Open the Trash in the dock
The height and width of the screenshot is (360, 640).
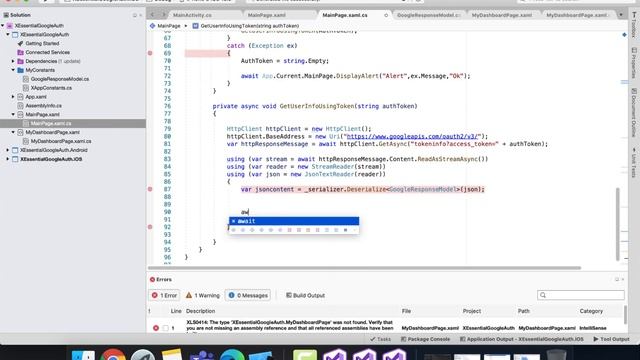click(x=556, y=354)
